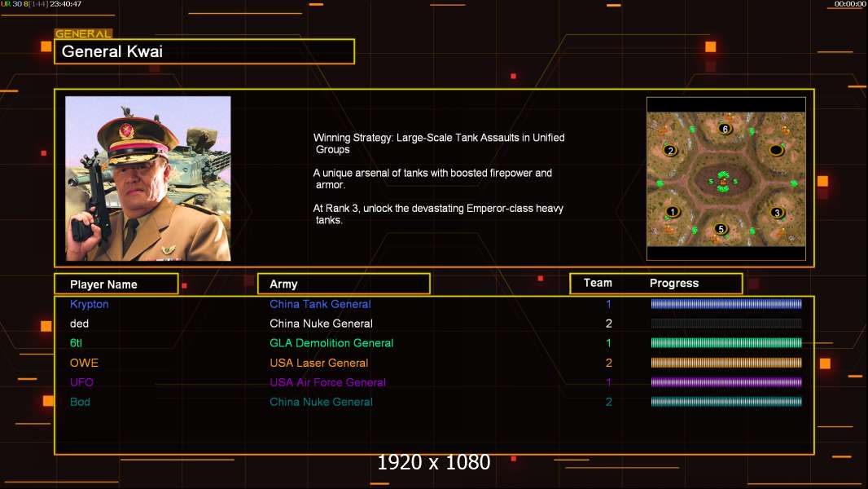The image size is (868, 489).
Task: Select player name OWE
Action: pyautogui.click(x=84, y=363)
